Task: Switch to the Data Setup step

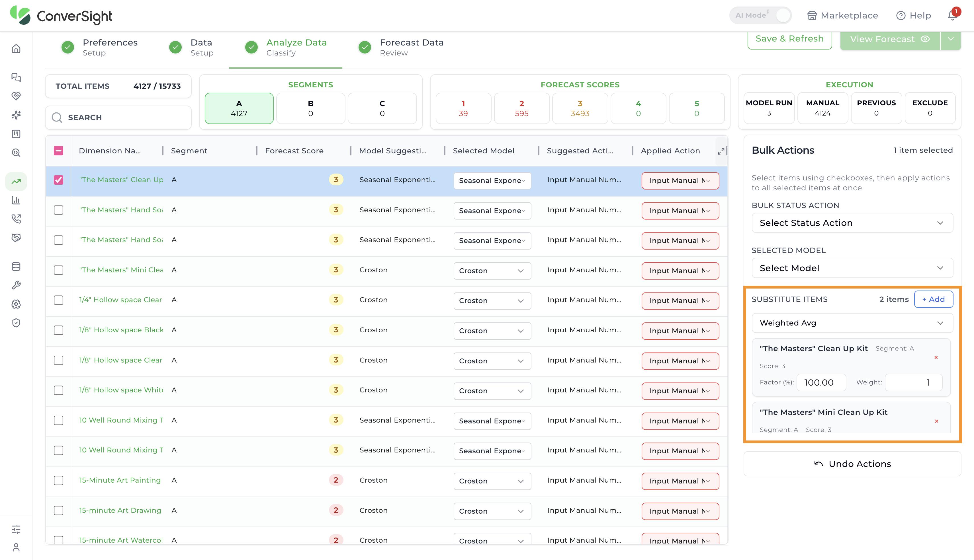Action: [x=192, y=47]
